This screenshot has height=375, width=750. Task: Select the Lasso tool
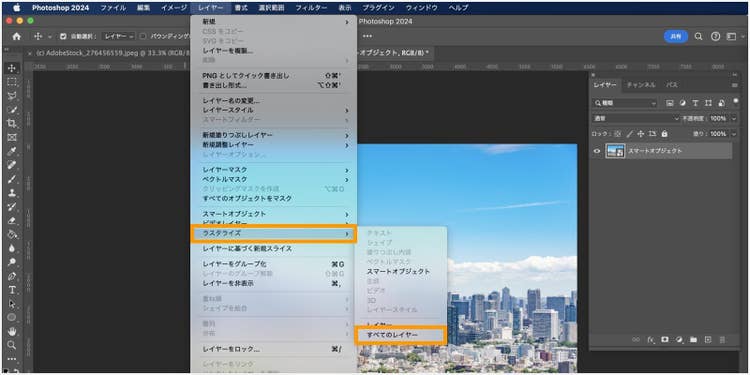(12, 96)
